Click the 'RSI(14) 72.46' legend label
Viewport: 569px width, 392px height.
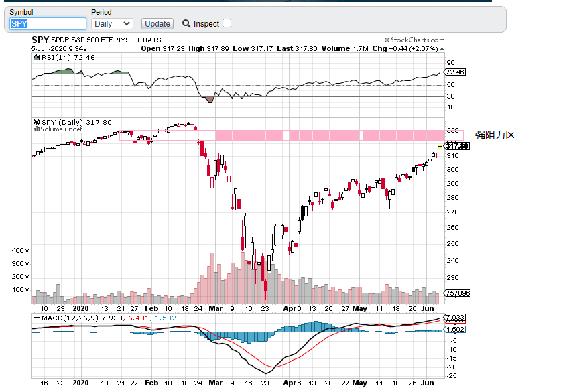coord(68,58)
